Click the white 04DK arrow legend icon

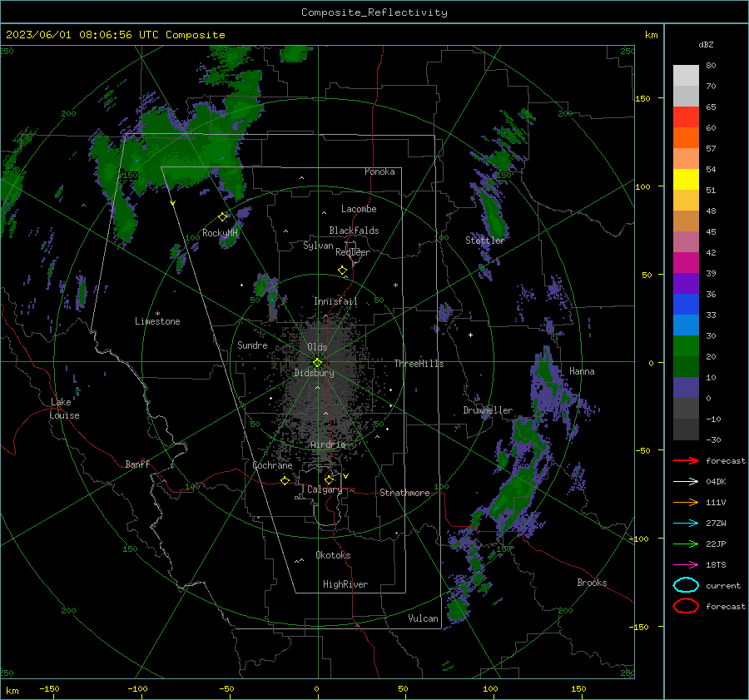pyautogui.click(x=686, y=482)
